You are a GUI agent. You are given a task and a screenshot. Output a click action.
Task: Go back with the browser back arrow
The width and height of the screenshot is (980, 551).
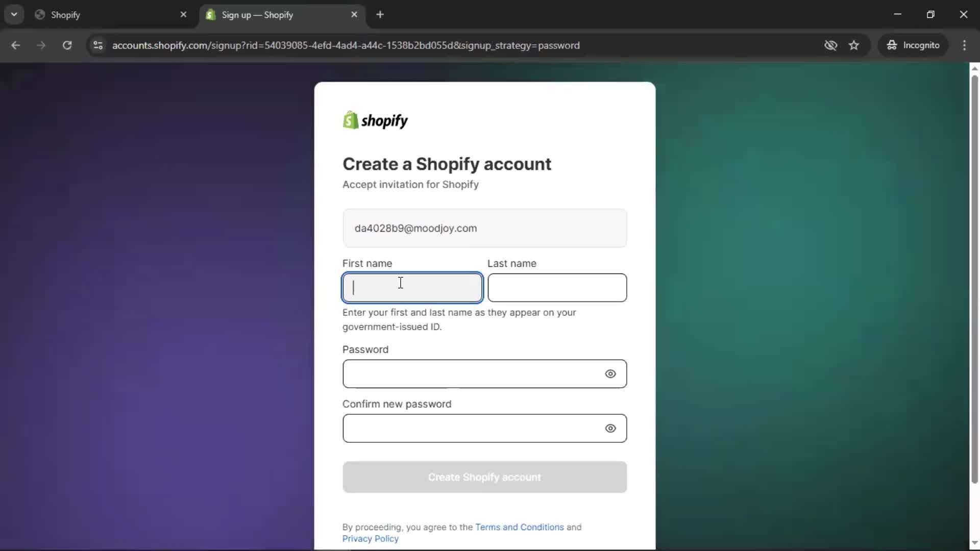point(15,45)
